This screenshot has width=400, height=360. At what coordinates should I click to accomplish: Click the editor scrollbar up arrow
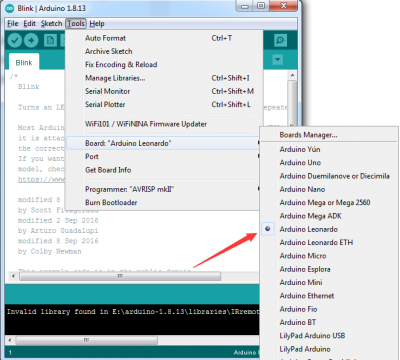tap(292, 75)
